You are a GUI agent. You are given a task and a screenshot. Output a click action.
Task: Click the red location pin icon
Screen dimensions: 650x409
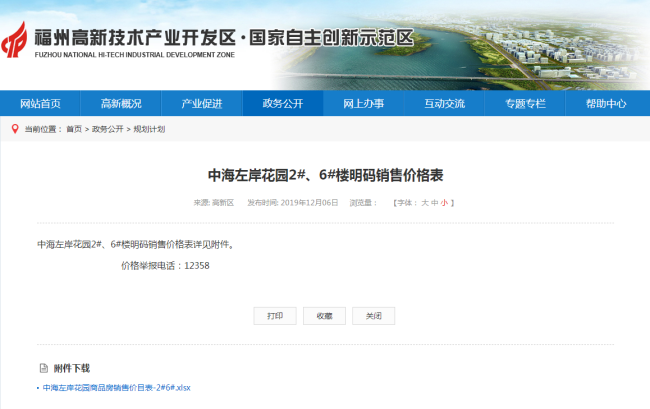[x=15, y=129]
